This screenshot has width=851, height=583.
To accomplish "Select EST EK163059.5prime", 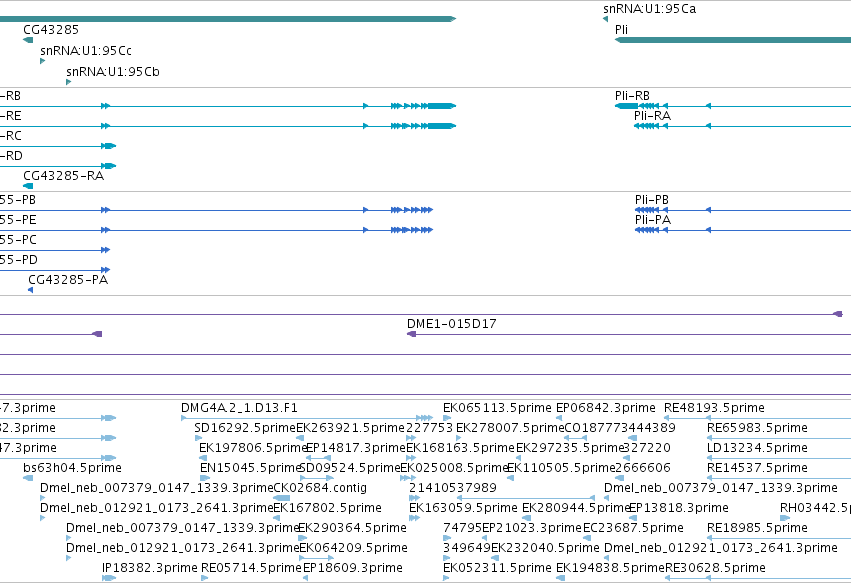I will click(463, 508).
